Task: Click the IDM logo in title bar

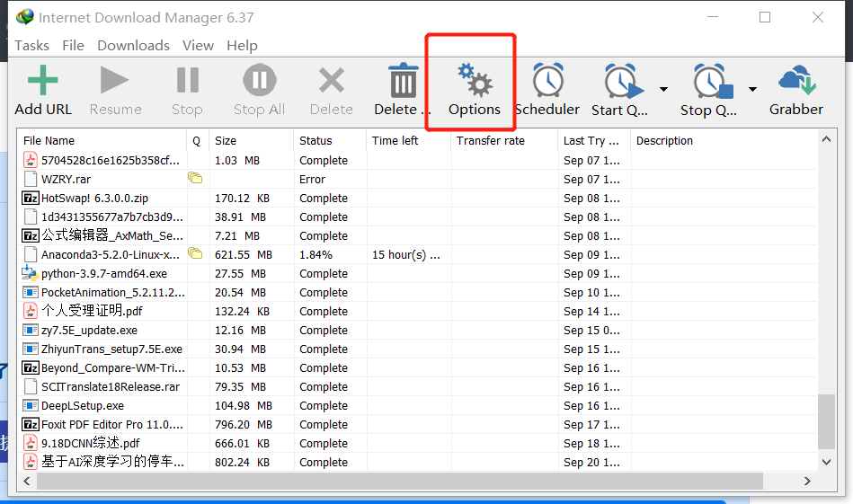Action: pos(24,17)
